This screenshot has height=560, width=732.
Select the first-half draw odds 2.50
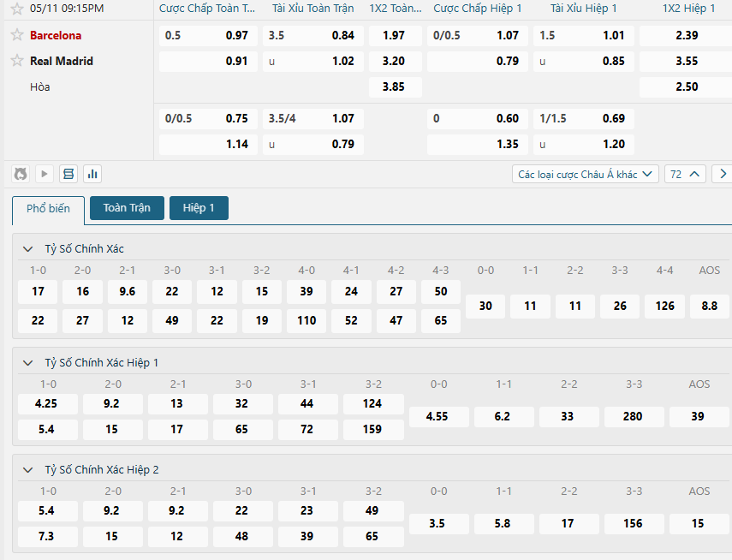686,86
